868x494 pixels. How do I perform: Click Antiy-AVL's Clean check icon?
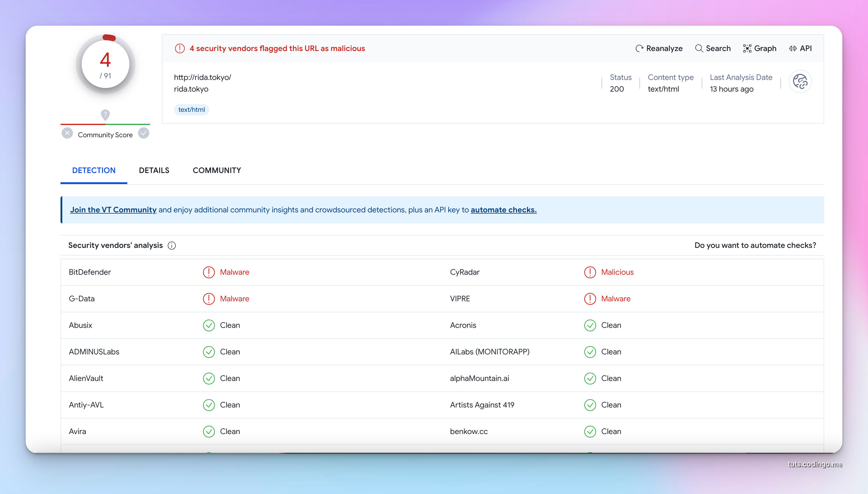(209, 405)
